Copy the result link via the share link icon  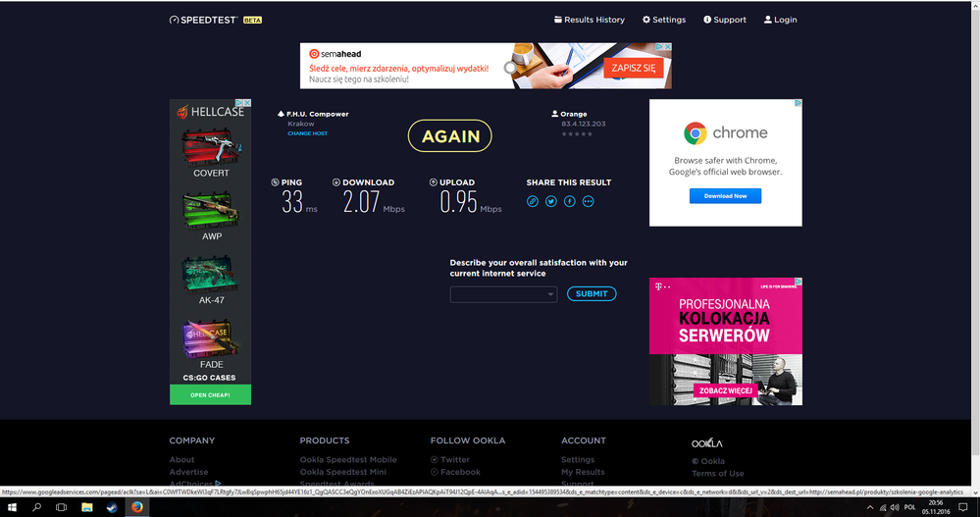[533, 201]
